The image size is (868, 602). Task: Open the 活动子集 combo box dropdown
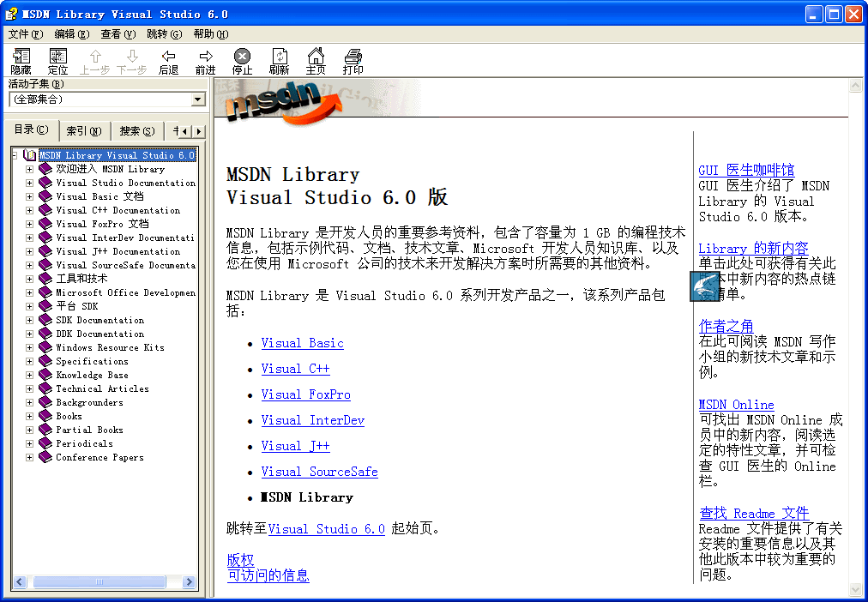(x=198, y=99)
